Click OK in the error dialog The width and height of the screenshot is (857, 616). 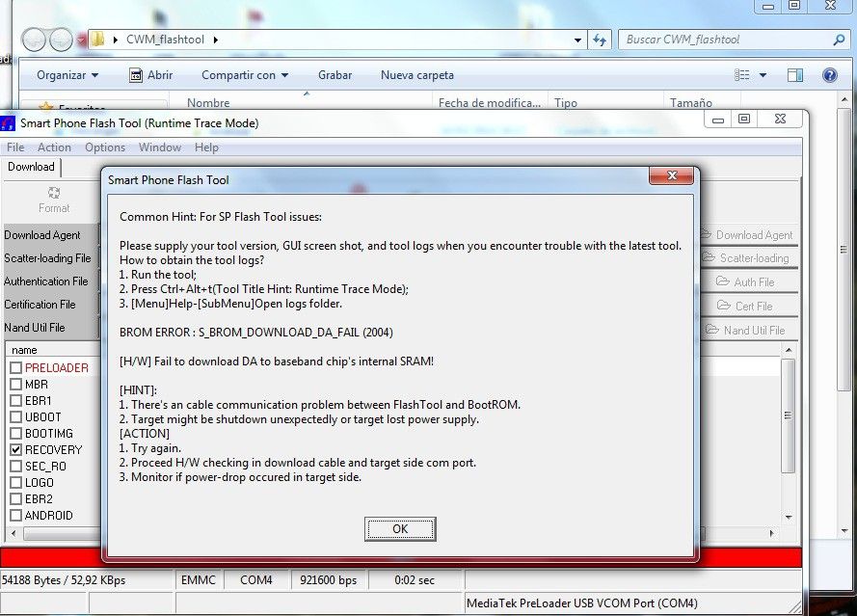coord(400,528)
